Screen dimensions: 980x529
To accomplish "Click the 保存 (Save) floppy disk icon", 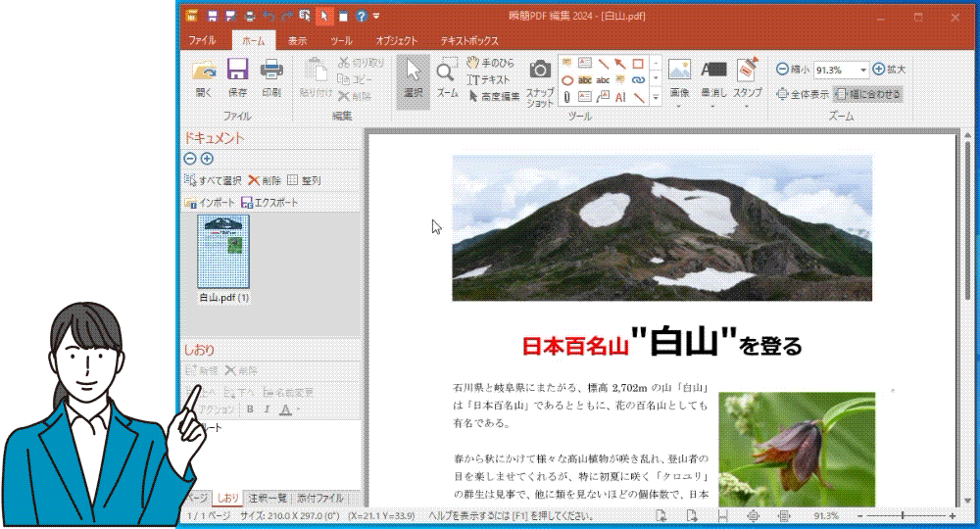I will [x=237, y=71].
